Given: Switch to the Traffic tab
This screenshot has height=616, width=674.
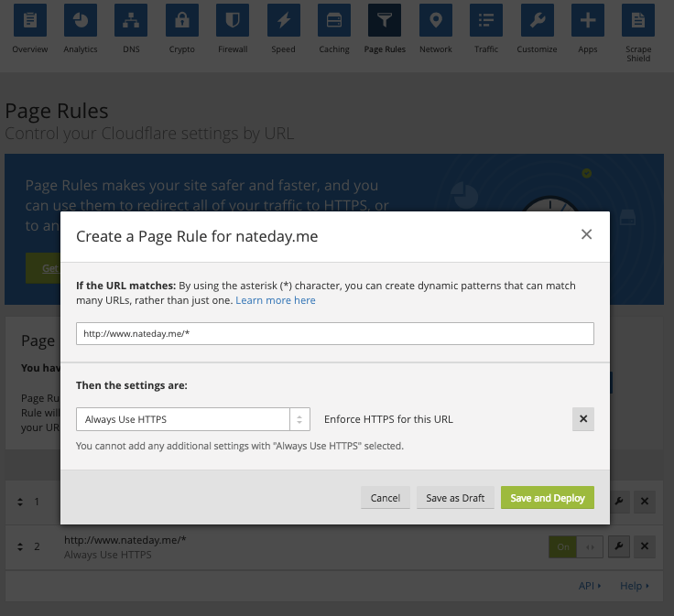Looking at the screenshot, I should (486, 28).
